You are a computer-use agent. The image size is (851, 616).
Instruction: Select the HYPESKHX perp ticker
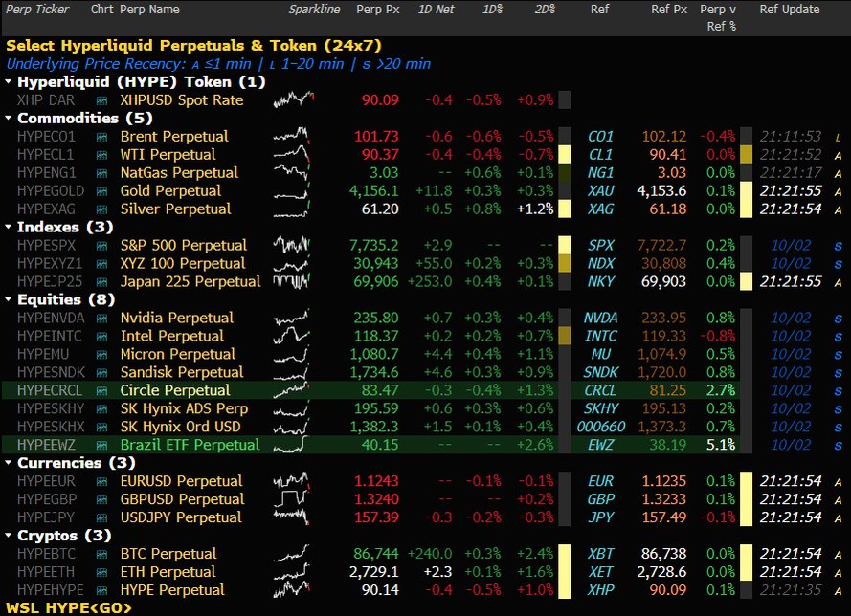pos(51,428)
